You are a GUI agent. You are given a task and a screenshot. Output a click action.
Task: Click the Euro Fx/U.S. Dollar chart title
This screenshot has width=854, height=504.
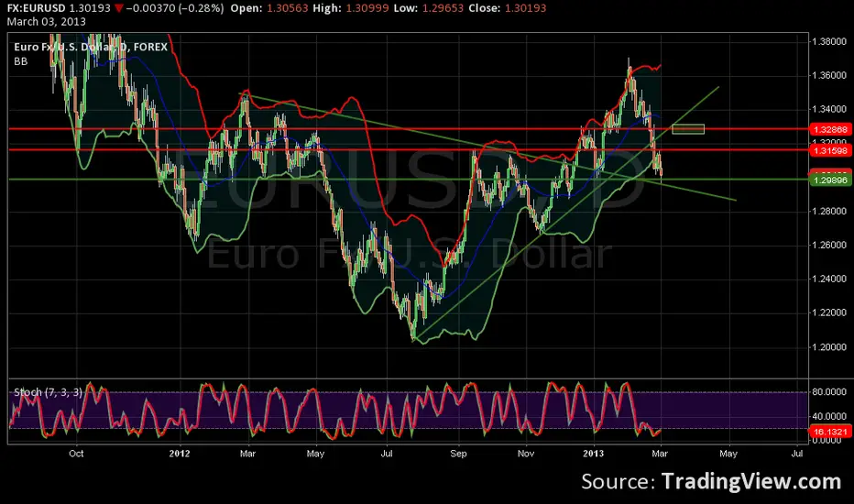[91, 47]
